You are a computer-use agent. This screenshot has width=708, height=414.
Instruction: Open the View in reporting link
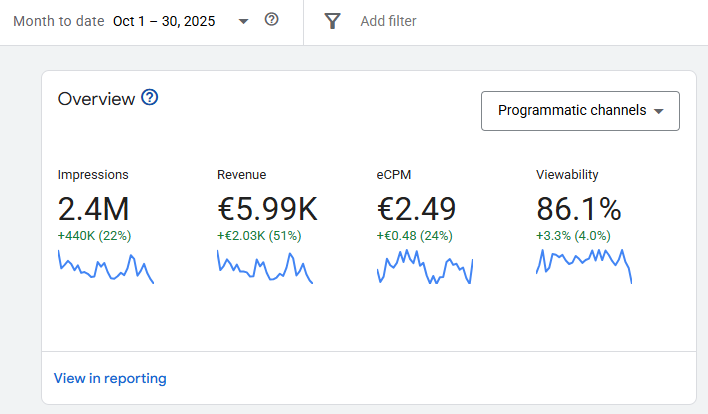[110, 378]
